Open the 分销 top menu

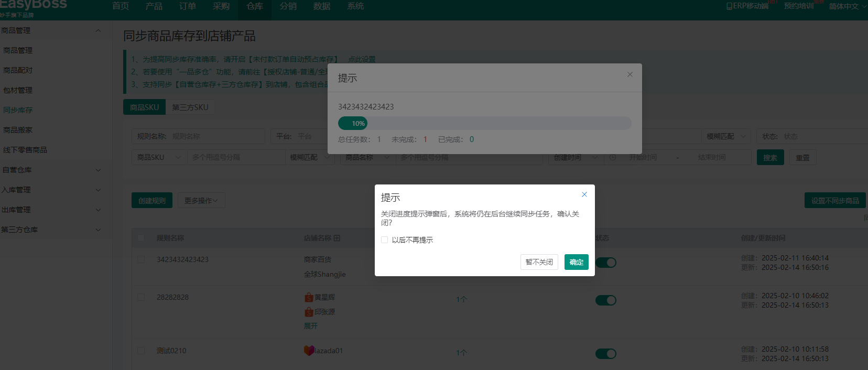point(288,6)
